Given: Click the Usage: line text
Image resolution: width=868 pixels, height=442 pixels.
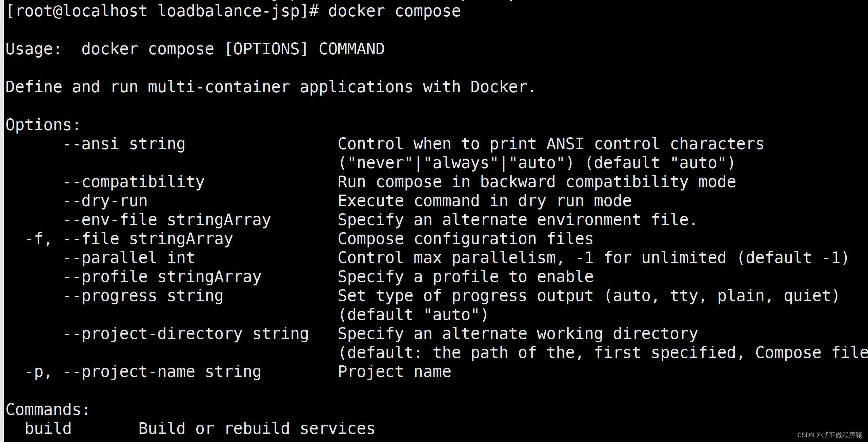Looking at the screenshot, I should coord(195,49).
